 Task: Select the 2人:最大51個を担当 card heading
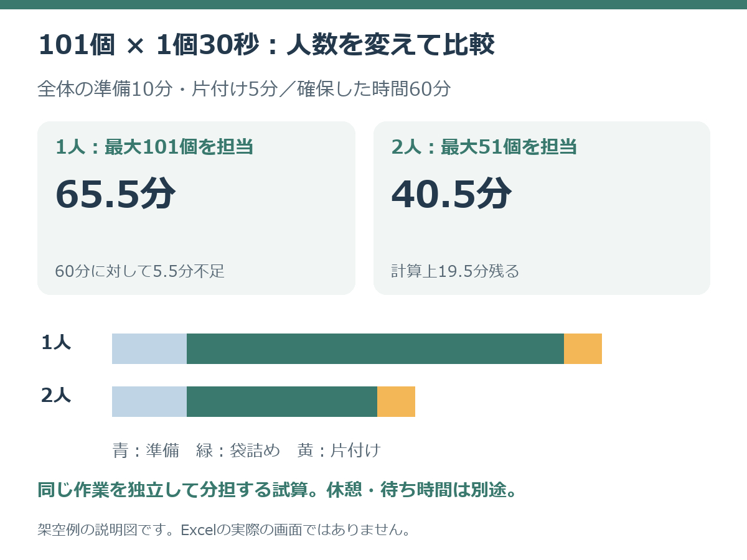coord(484,147)
